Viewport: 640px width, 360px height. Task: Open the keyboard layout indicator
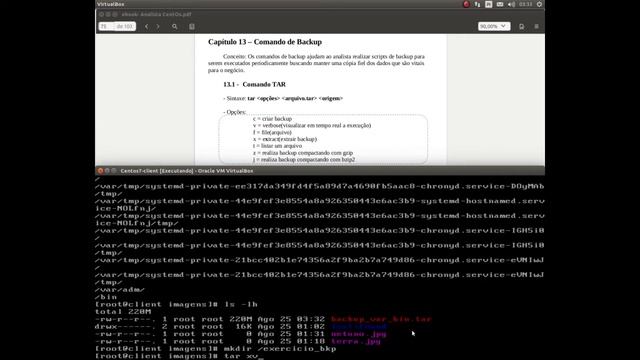(x=489, y=4)
